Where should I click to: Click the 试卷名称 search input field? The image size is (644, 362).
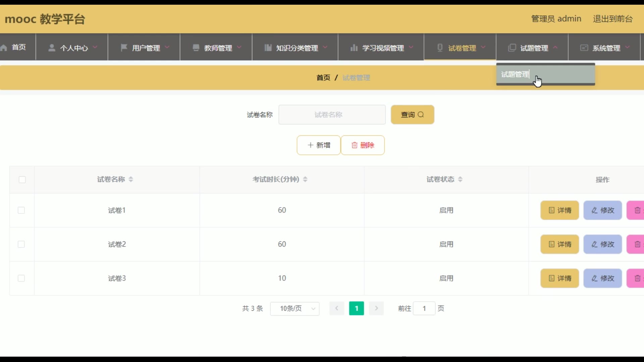click(332, 115)
